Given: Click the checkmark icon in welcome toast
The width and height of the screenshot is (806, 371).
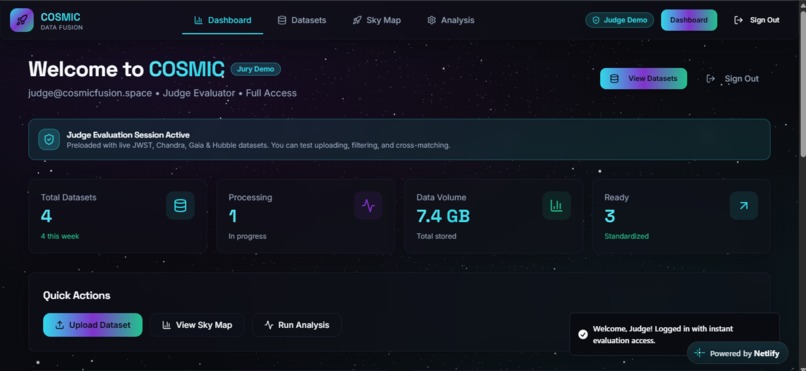Looking at the screenshot, I should point(582,335).
